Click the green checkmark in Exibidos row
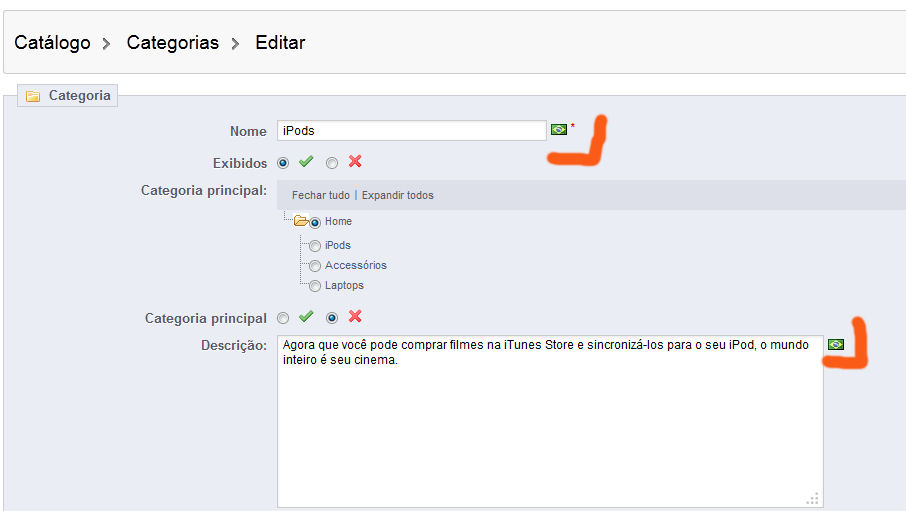This screenshot has height=511, width=906. pos(306,161)
